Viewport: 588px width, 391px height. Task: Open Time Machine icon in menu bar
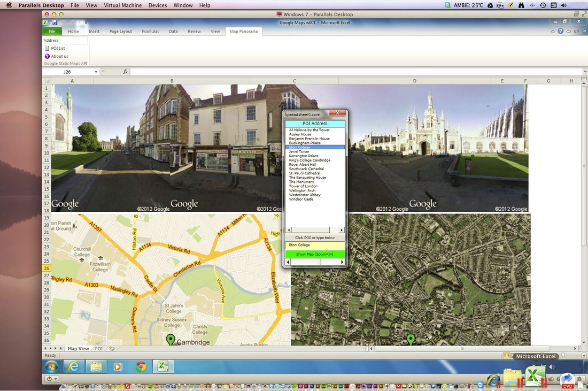click(543, 5)
